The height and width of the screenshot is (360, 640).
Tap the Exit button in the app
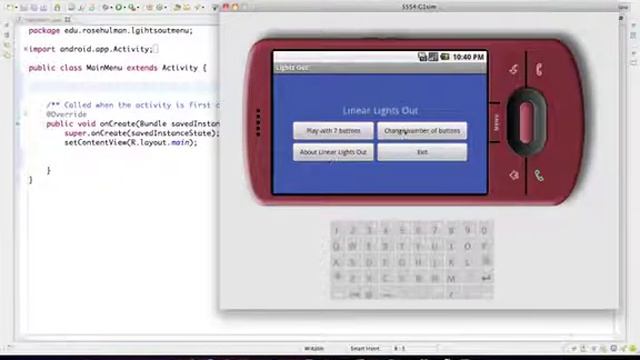(422, 152)
